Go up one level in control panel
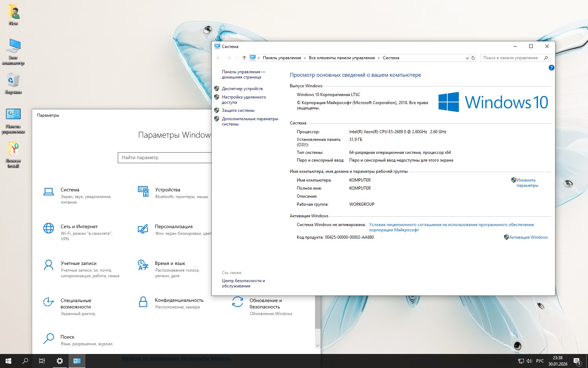Screen dimensions: 588x368 (x=244, y=58)
